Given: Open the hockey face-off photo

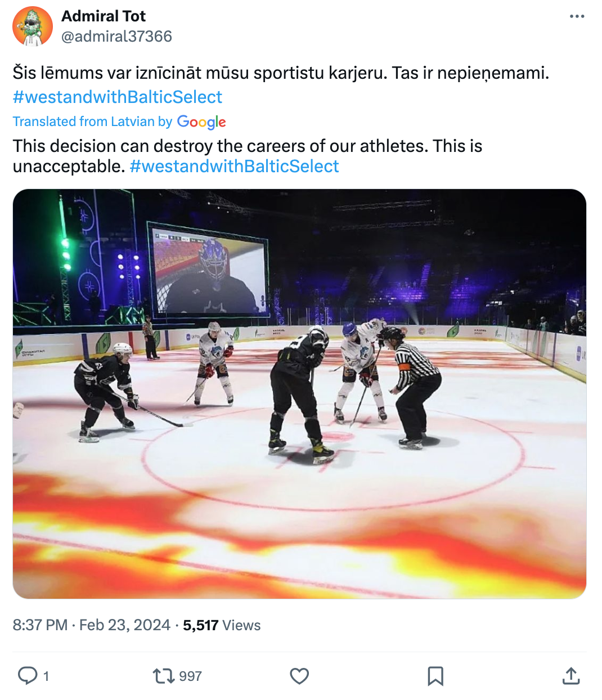Looking at the screenshot, I should pos(299,394).
